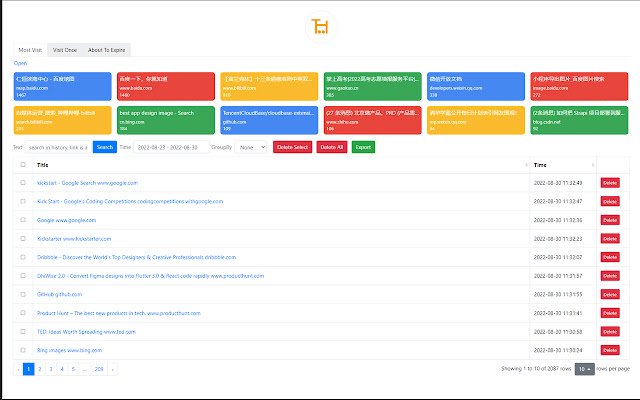The width and height of the screenshot is (640, 400).
Task: Click the previous page arrow
Action: 18,369
